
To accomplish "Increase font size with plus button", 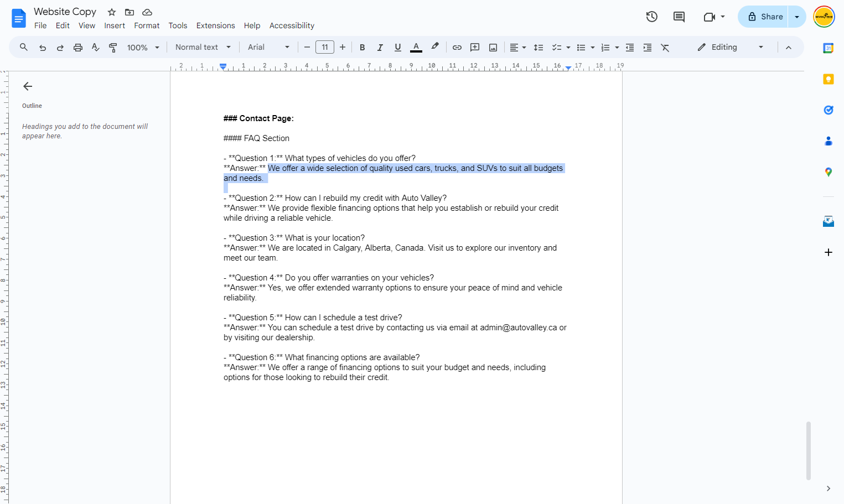I will point(343,48).
